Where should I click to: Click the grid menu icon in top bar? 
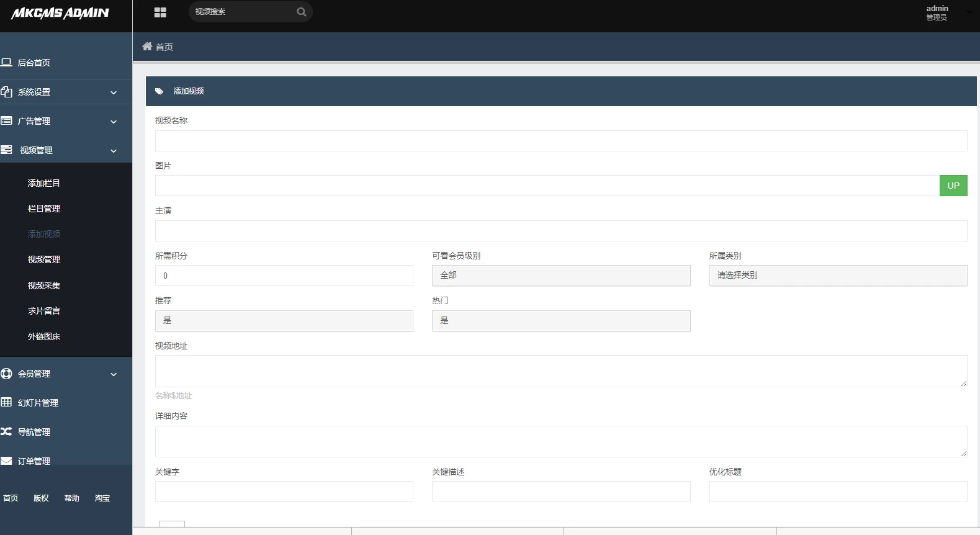160,12
